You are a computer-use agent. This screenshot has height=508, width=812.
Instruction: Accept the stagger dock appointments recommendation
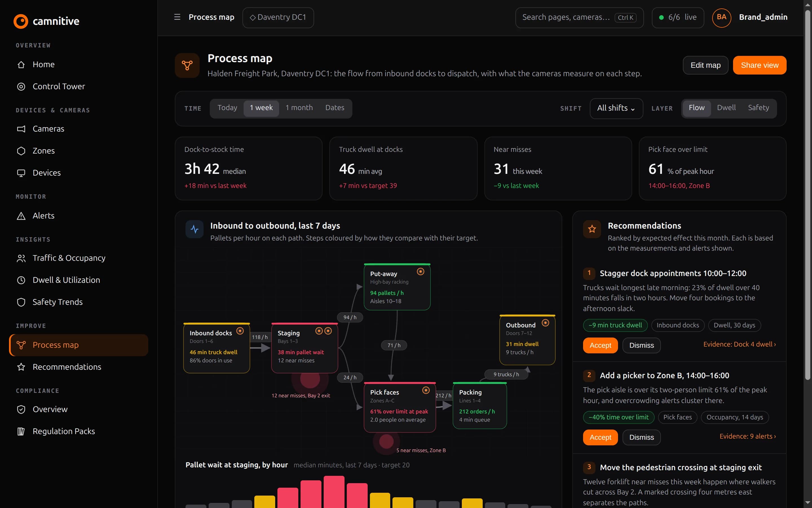point(600,345)
